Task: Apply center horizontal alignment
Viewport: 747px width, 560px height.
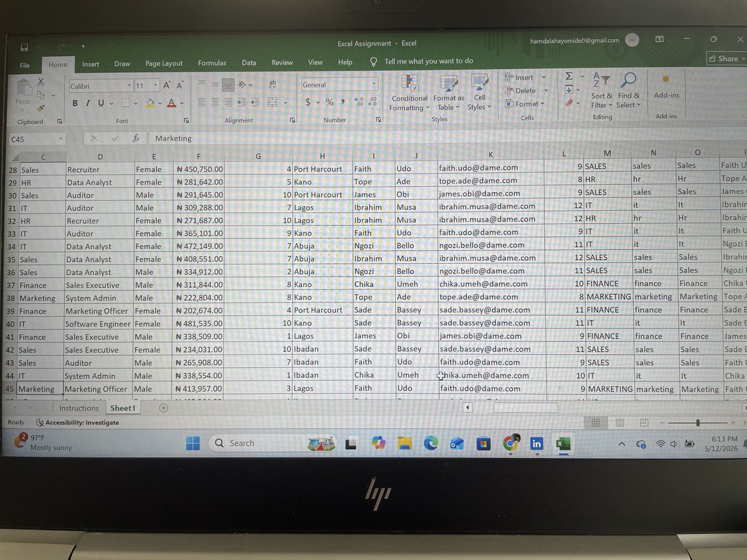Action: pyautogui.click(x=215, y=102)
